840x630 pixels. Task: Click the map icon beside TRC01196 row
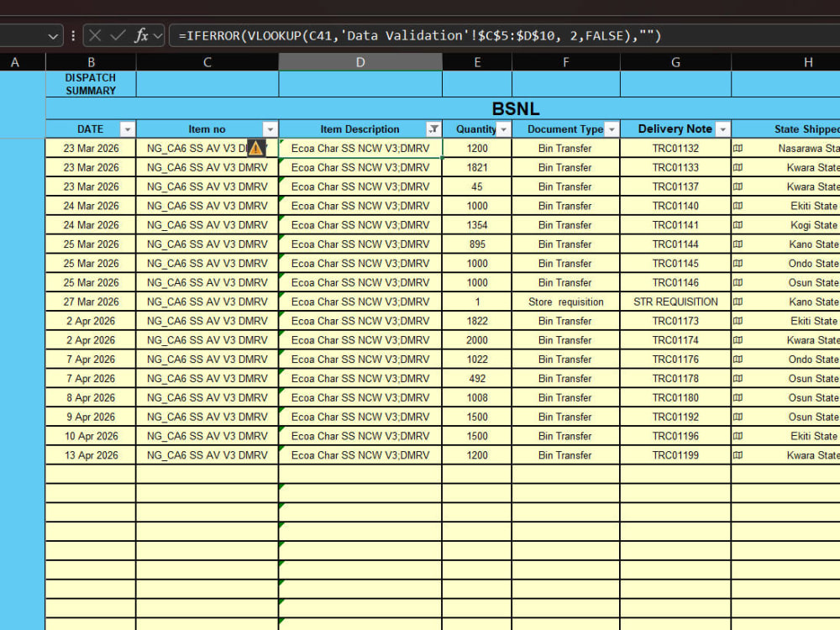pos(738,436)
